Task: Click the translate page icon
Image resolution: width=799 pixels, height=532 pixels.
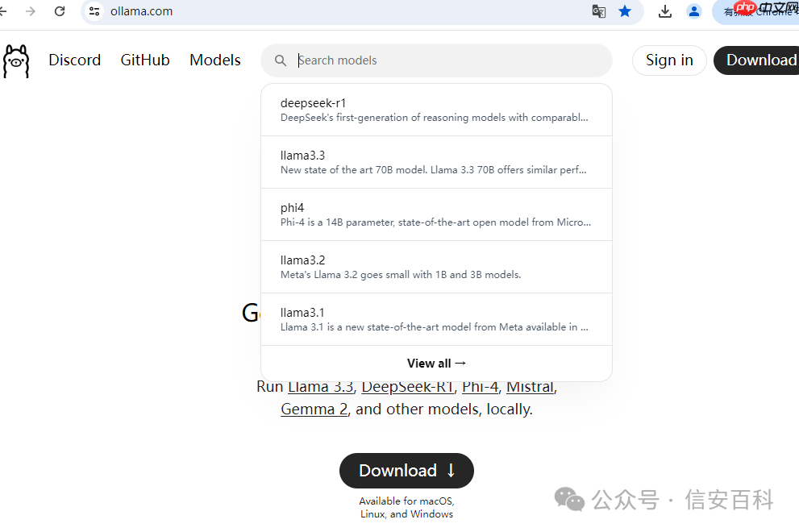Action: [598, 11]
